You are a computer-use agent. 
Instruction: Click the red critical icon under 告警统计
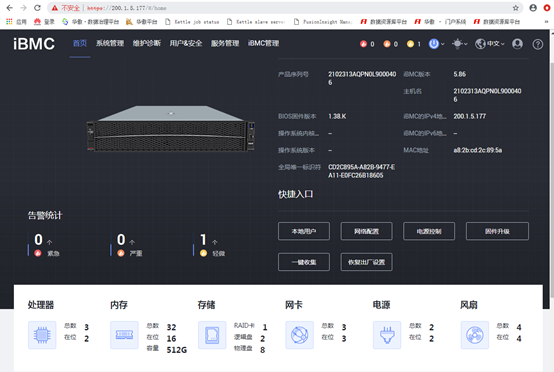(x=38, y=253)
